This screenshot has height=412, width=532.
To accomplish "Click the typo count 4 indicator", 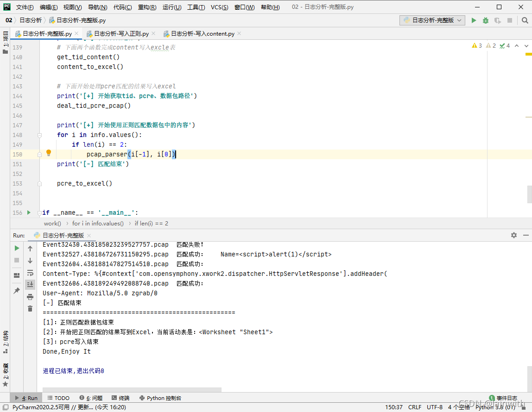I will coord(505,46).
